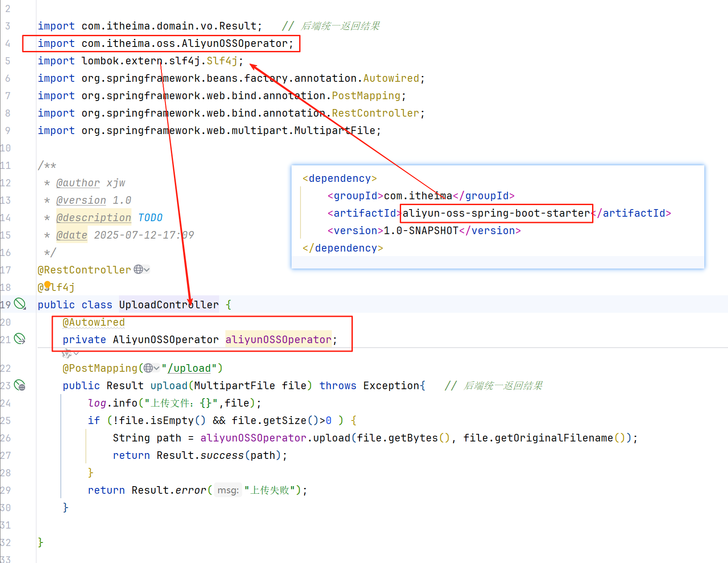The height and width of the screenshot is (563, 728).
Task: Click "isEmpty" in the if condition
Action: coord(172,420)
